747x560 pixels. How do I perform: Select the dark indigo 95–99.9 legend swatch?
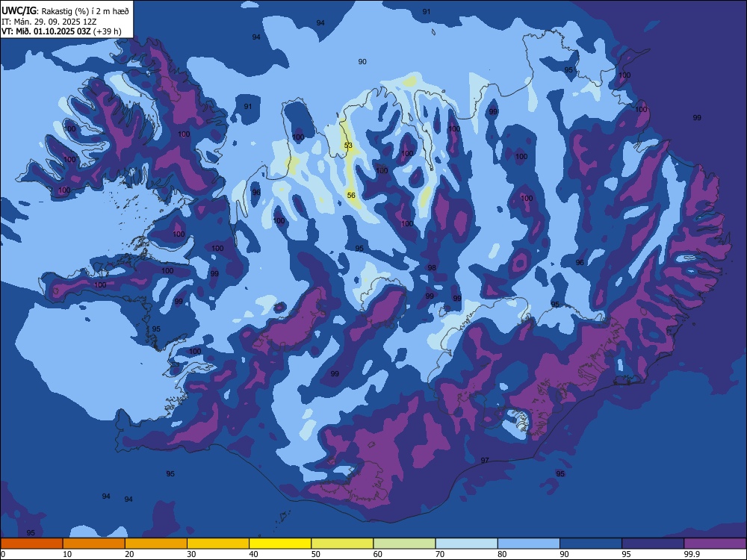coord(653,544)
